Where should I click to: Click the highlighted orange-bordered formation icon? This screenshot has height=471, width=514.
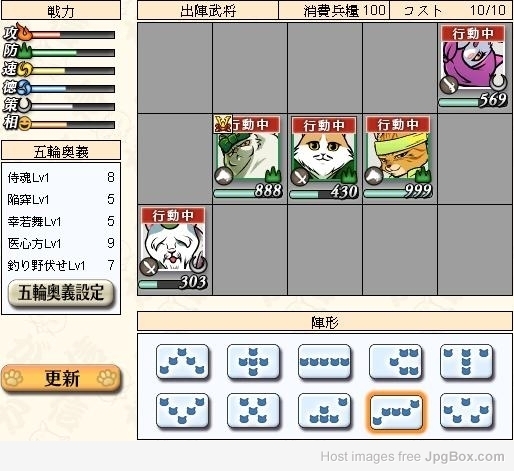[x=396, y=412]
